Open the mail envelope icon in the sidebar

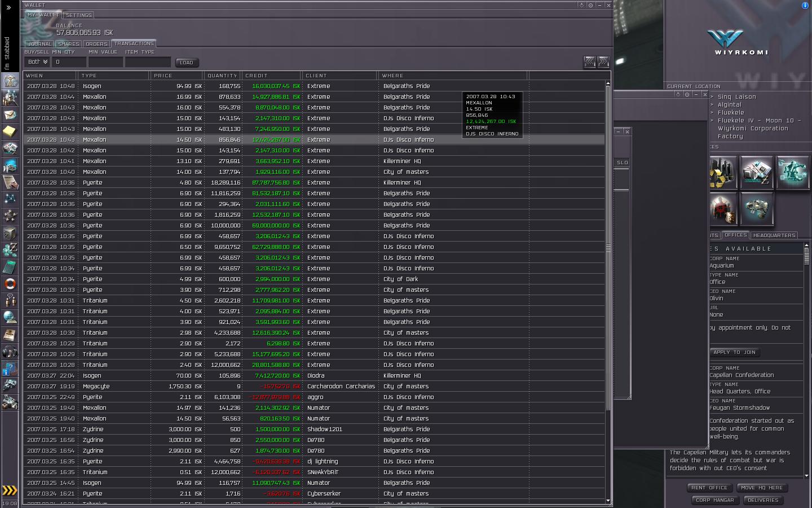[x=10, y=115]
